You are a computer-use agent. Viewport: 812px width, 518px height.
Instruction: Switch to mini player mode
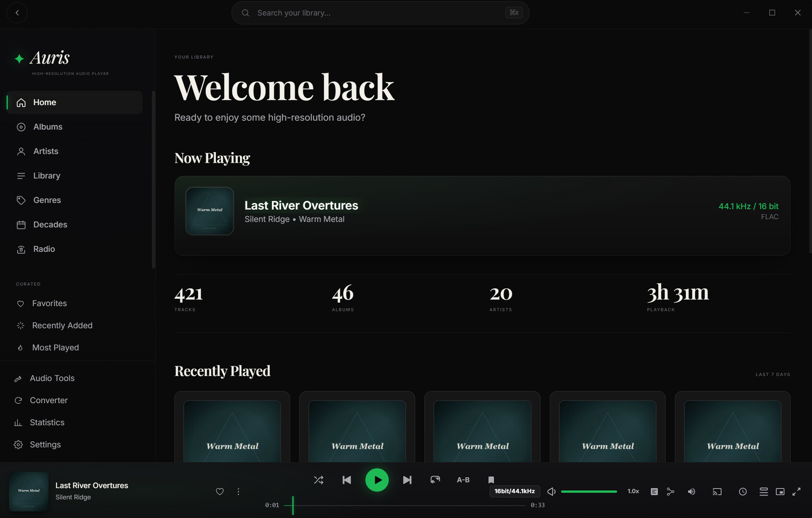pyautogui.click(x=780, y=492)
